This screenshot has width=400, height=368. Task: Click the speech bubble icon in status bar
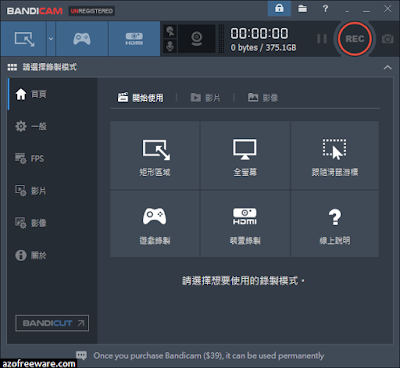[82, 355]
